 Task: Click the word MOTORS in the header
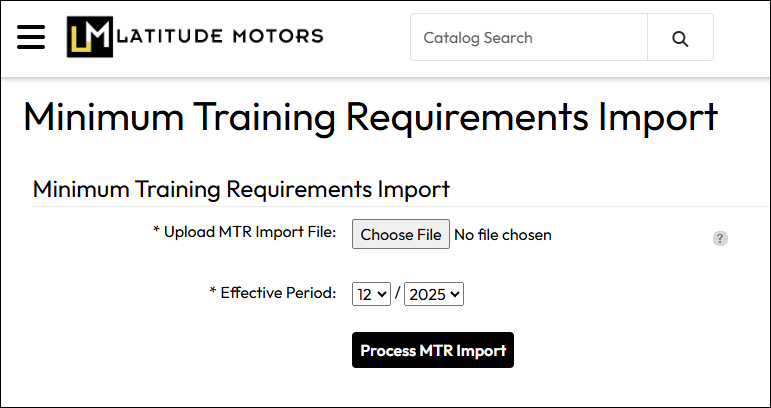tap(278, 37)
